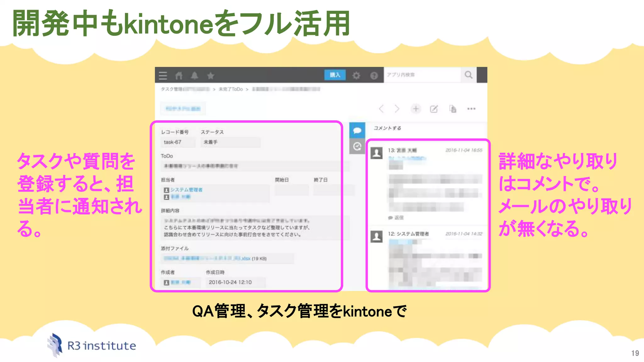Open システム管理者 assignee link

pyautogui.click(x=186, y=190)
